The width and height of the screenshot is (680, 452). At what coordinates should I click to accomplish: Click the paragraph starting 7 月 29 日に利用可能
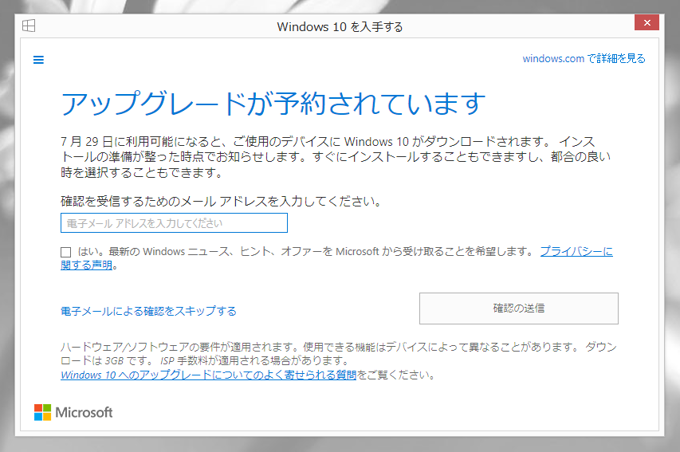336,157
